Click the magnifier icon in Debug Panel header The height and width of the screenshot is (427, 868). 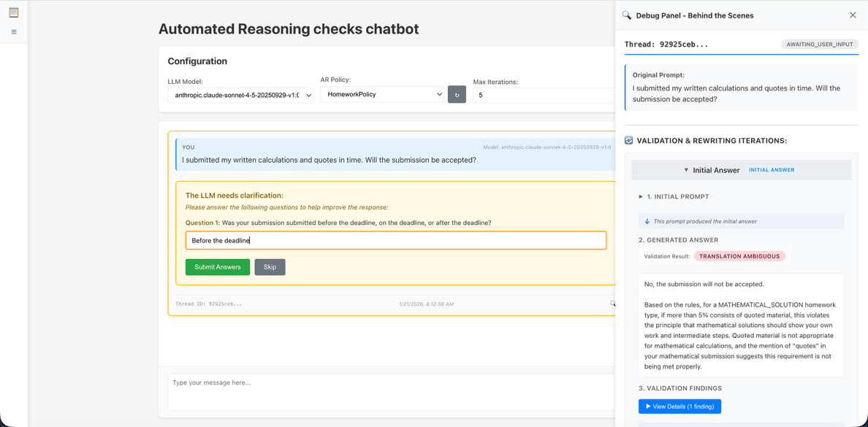[x=626, y=15]
